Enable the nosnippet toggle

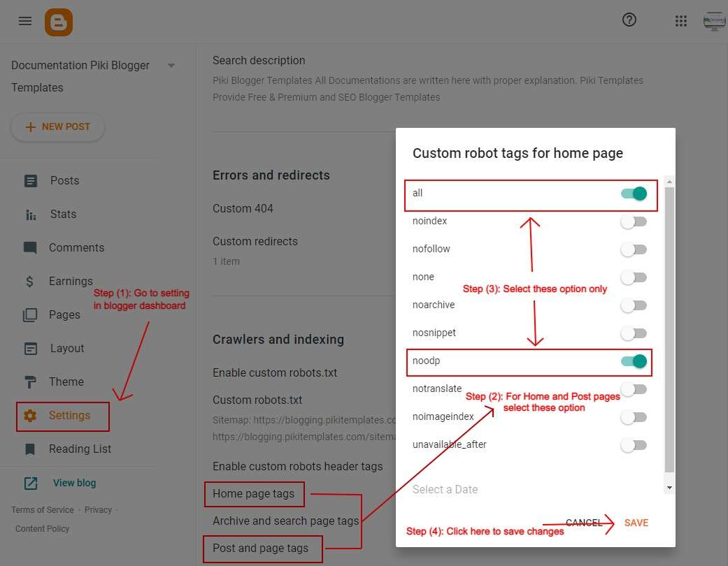pos(634,333)
